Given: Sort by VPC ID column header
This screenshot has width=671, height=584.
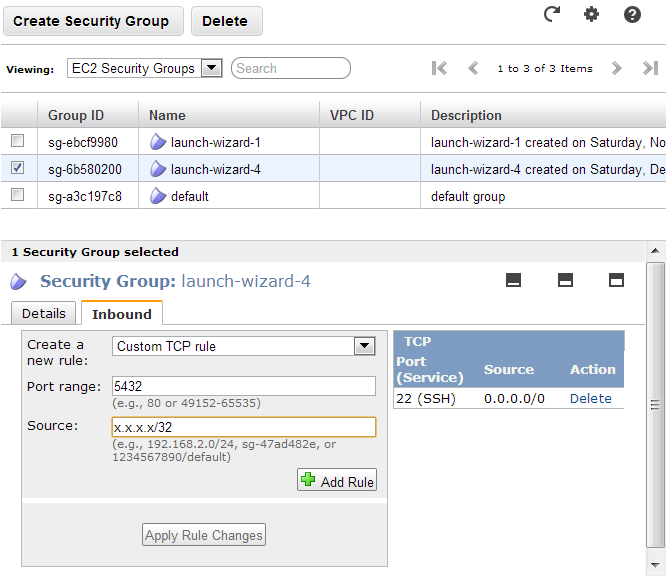Looking at the screenshot, I should [x=370, y=115].
